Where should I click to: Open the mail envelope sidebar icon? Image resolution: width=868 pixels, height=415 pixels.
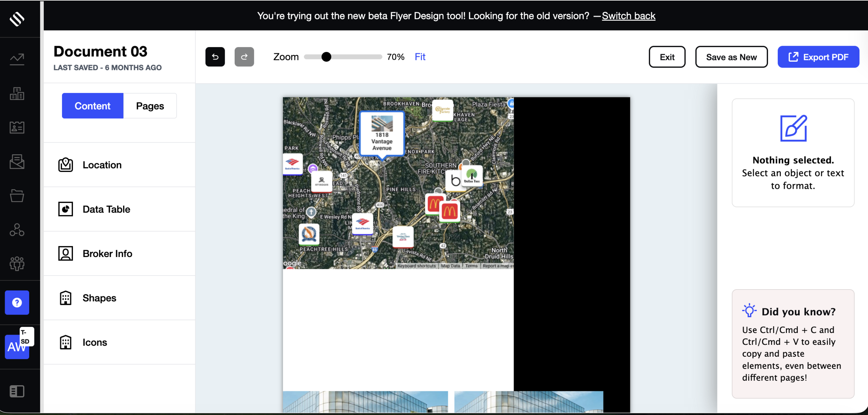click(x=17, y=161)
